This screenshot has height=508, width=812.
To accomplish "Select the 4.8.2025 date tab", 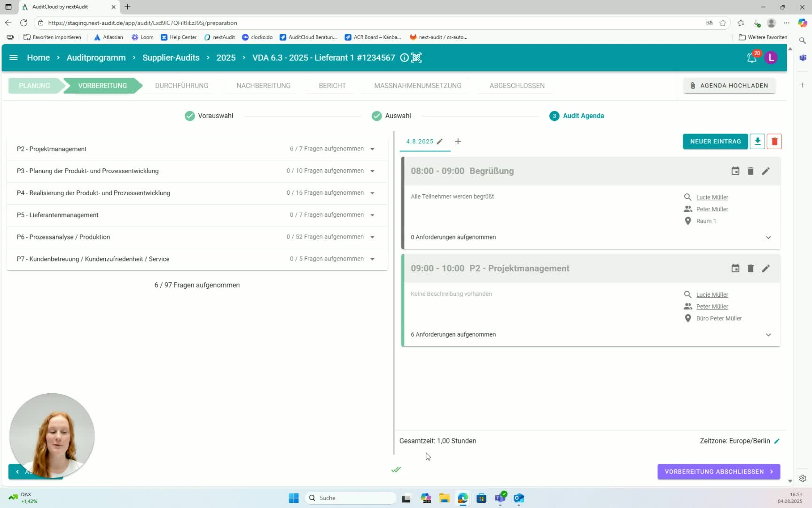I will (x=420, y=142).
